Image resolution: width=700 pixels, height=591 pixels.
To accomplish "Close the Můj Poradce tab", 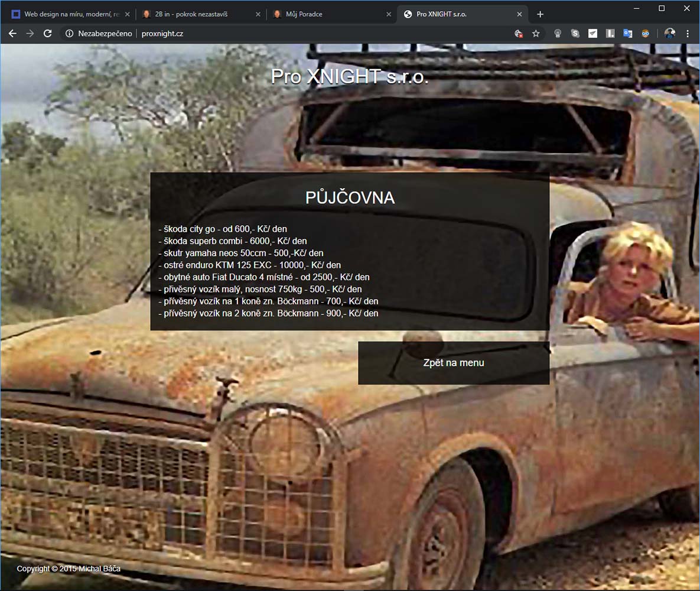I will coord(388,14).
